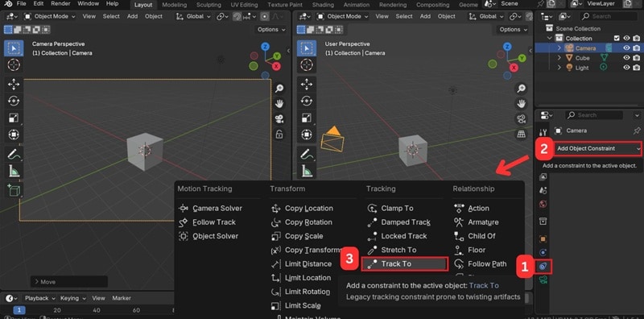This screenshot has height=319, width=644.
Task: Toggle the pin icon next to Camera in properties
Action: pos(637,130)
